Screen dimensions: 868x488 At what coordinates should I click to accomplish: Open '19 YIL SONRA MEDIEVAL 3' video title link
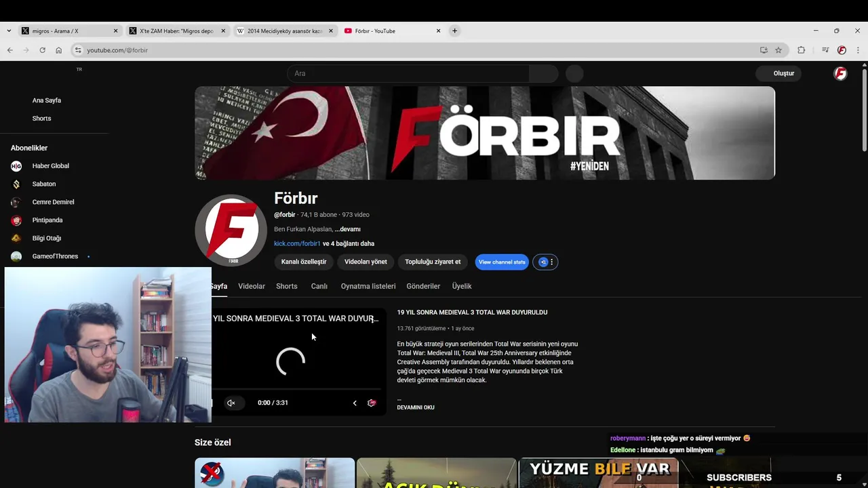472,312
